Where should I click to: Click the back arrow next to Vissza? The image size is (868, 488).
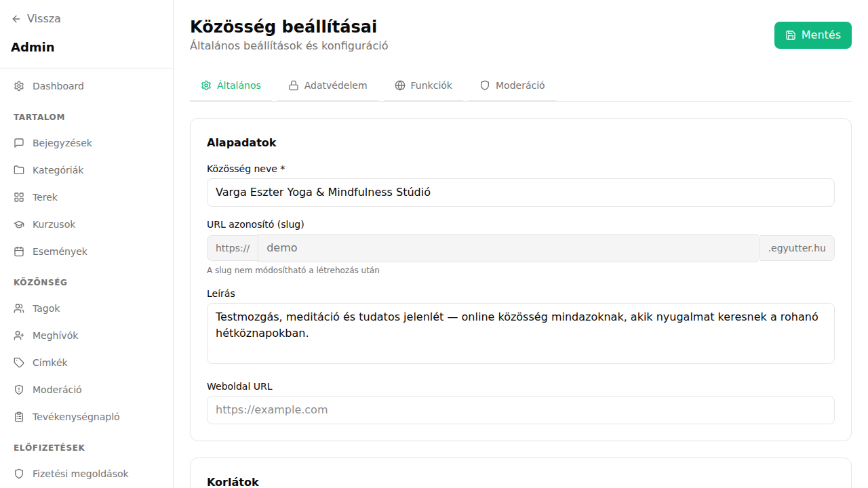(x=15, y=18)
